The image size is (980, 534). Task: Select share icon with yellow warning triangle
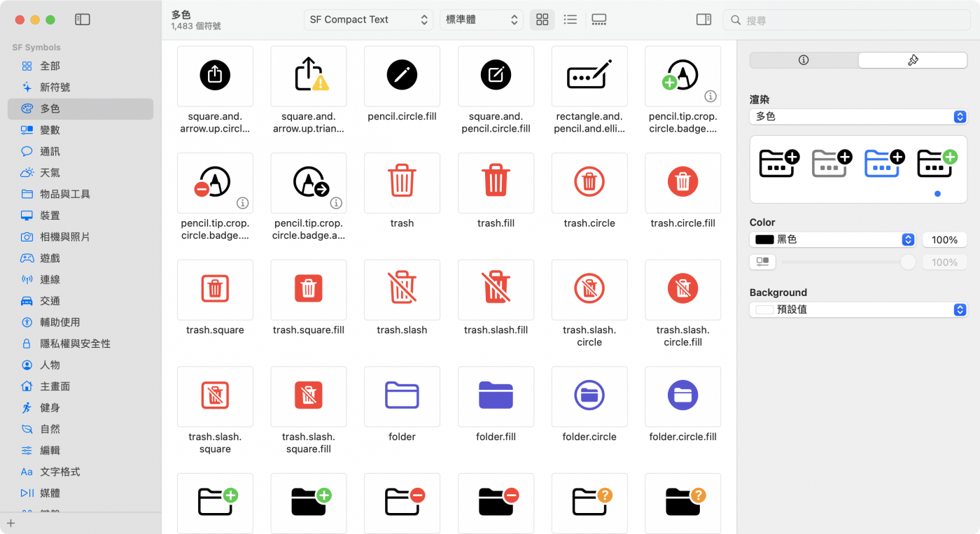309,76
